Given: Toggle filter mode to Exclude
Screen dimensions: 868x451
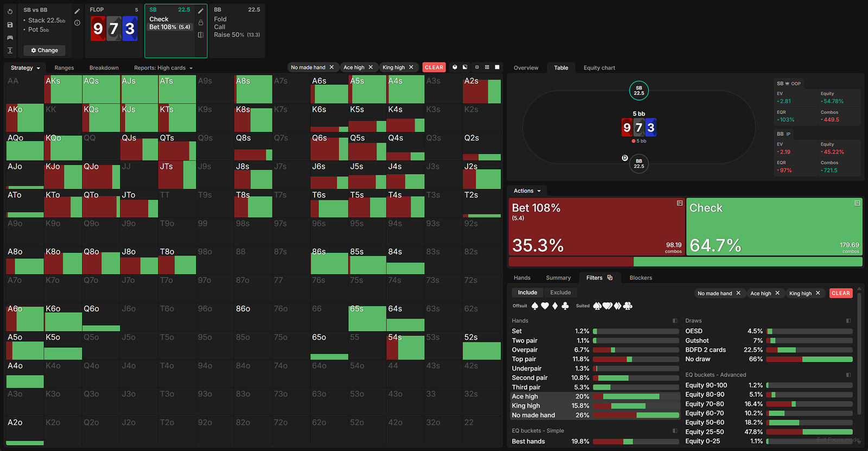Looking at the screenshot, I should point(560,293).
